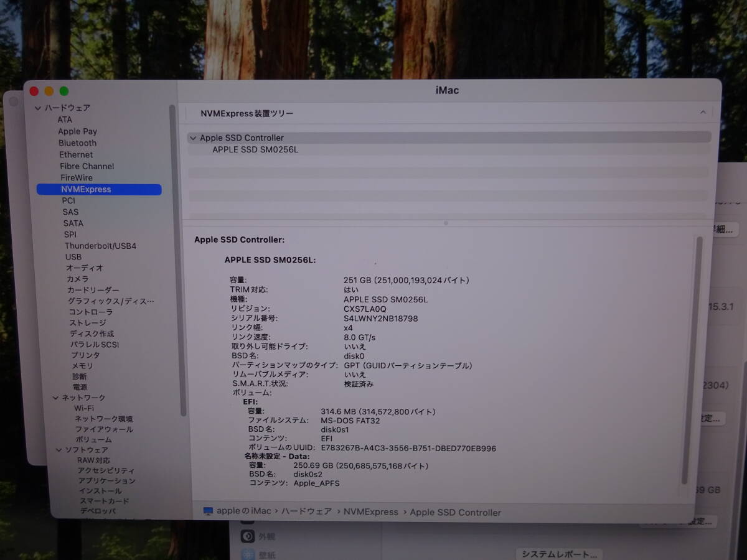Show オーディオ hardware info
Viewport: 747px width, 560px height.
pos(85,268)
